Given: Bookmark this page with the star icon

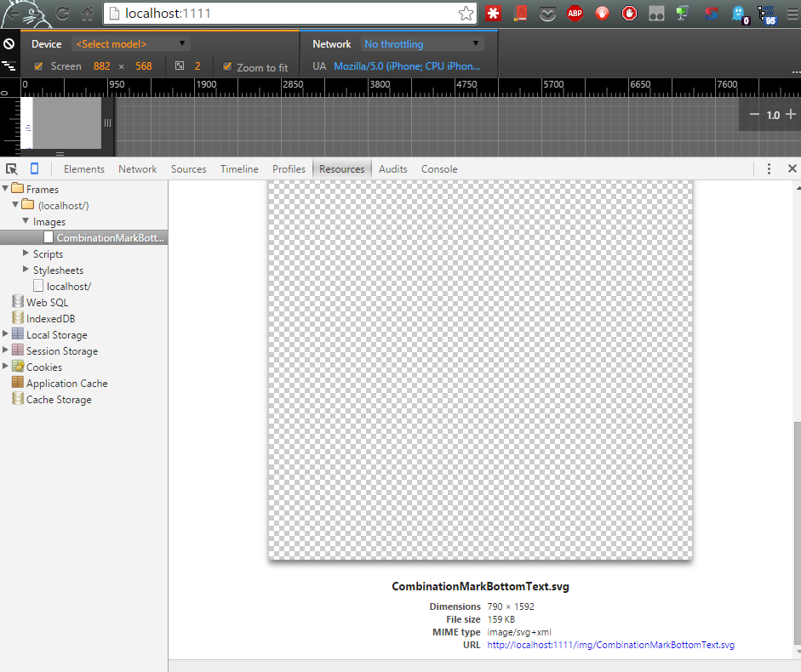Looking at the screenshot, I should point(466,14).
